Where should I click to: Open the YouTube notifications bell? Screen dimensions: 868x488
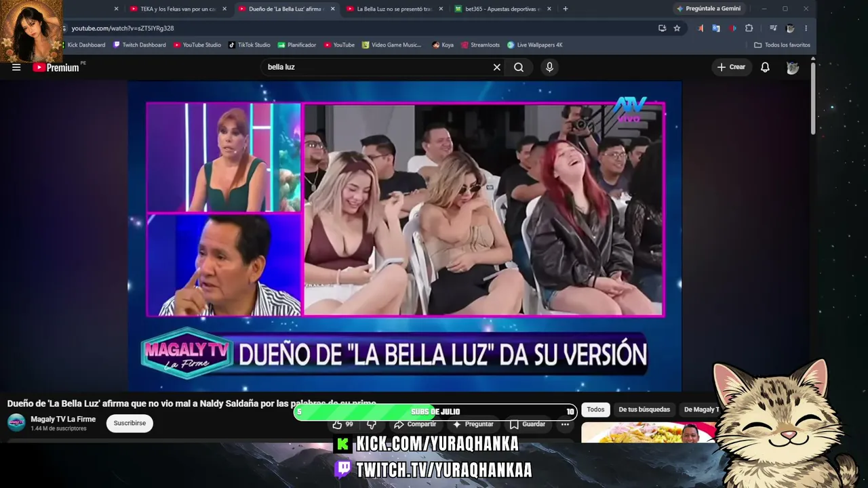pos(765,67)
